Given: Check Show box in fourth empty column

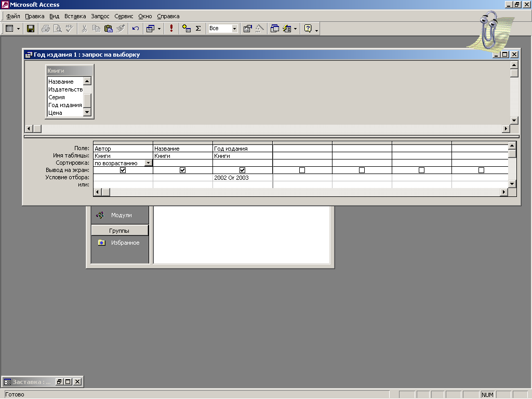Looking at the screenshot, I should (x=302, y=170).
